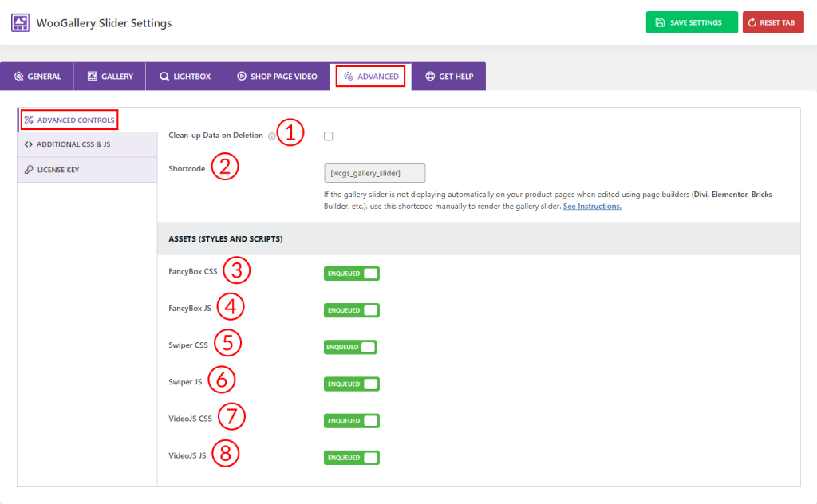This screenshot has height=504, width=817.
Task: Open Additional CSS & JS section
Action: point(87,144)
